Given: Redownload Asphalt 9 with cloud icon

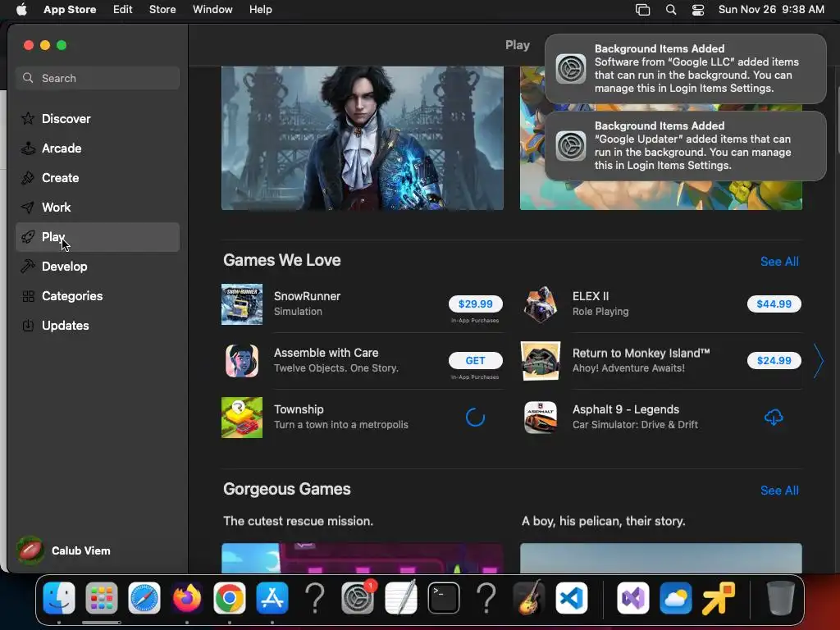Looking at the screenshot, I should point(774,418).
